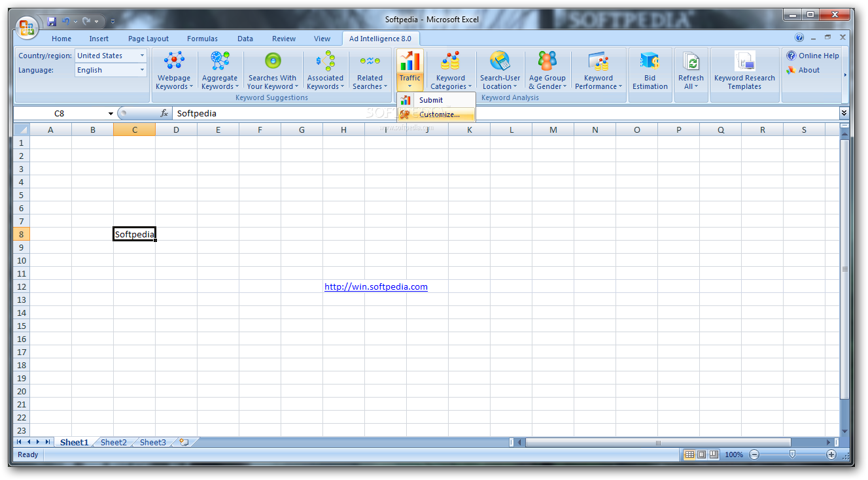Open the Name Box dropdown arrow
Image resolution: width=868 pixels, height=480 pixels.
pos(111,114)
